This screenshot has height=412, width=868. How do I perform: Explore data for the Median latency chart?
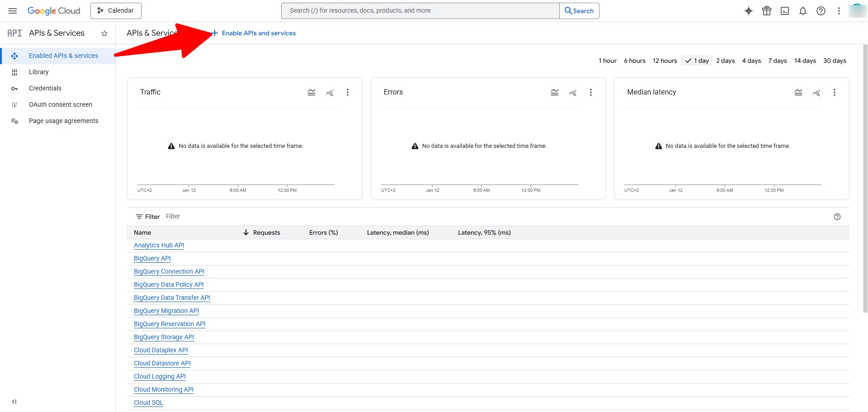[x=816, y=92]
